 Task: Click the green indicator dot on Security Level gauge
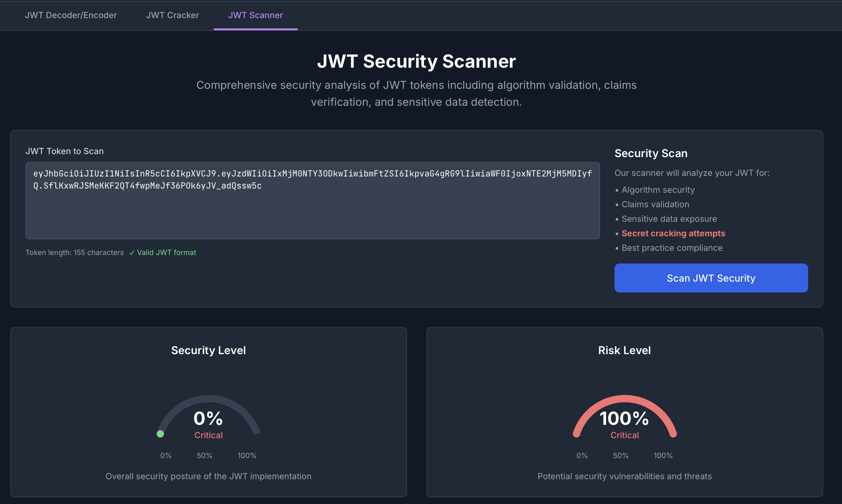pyautogui.click(x=160, y=434)
